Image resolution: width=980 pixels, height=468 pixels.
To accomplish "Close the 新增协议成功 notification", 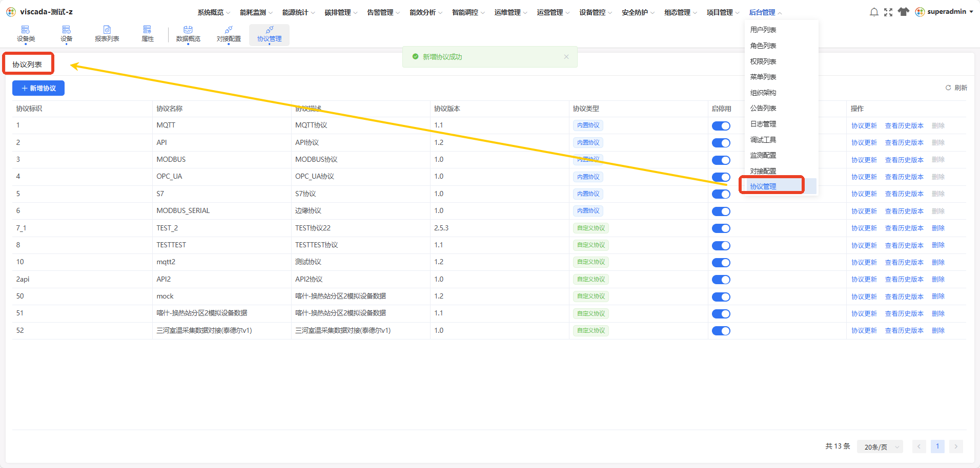I will [566, 57].
